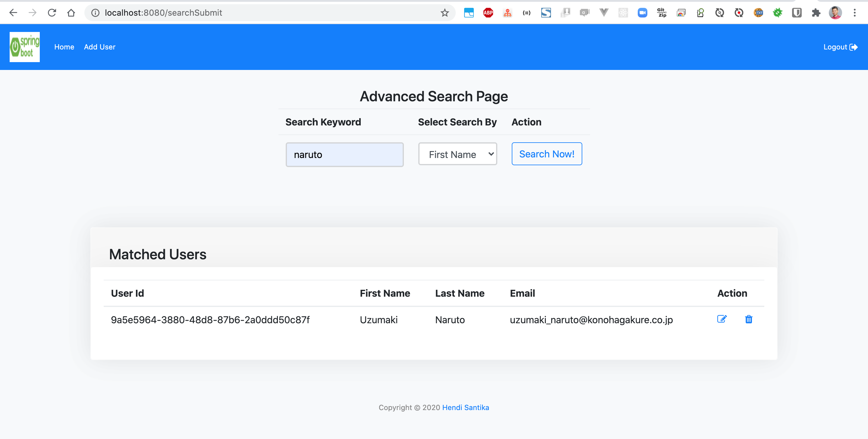
Task: Open the Chrome three-dot menu
Action: (854, 13)
